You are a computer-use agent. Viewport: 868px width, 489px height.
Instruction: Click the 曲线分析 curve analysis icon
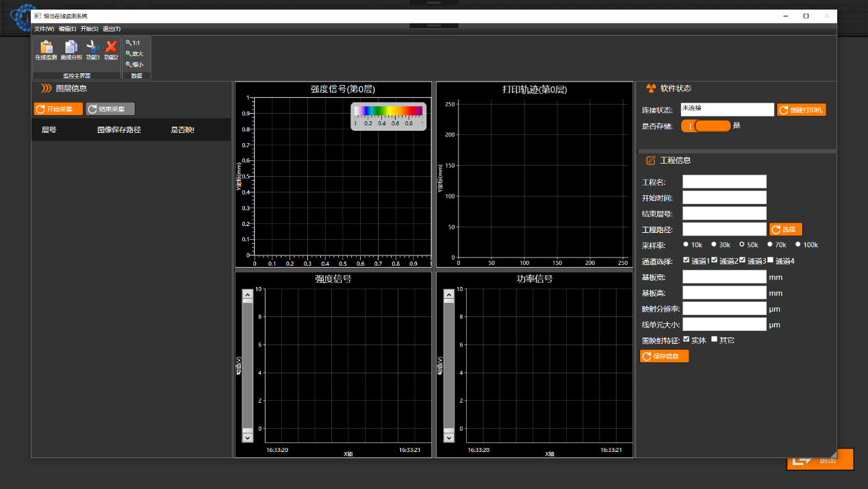pos(71,50)
